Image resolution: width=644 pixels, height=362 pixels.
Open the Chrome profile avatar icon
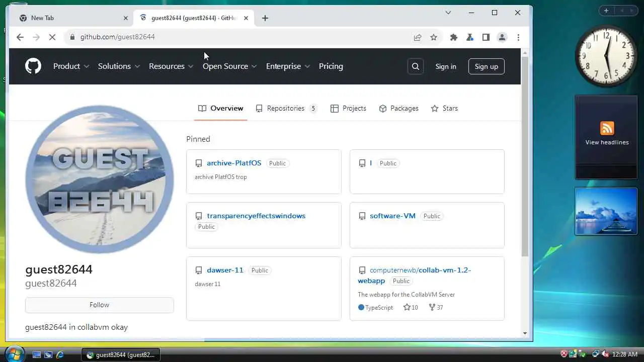[x=502, y=37]
